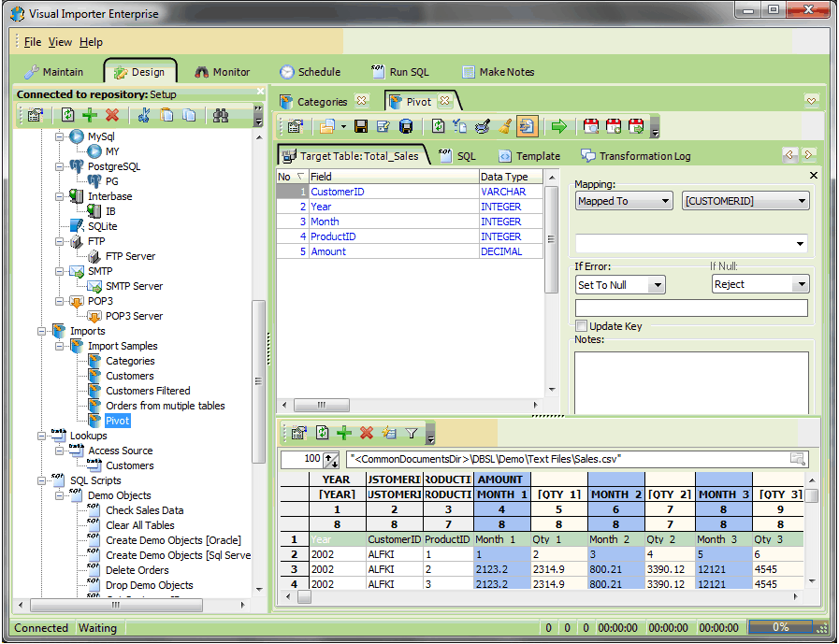Open the View menu
839x644 pixels.
[x=60, y=41]
